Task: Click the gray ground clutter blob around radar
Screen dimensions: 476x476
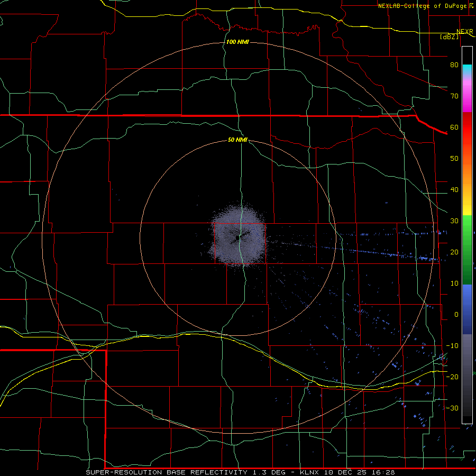Action: (x=237, y=236)
